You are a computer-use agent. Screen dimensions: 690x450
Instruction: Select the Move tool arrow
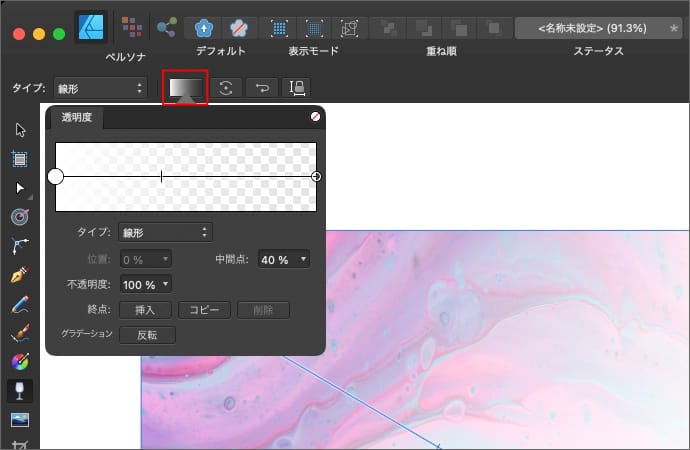click(19, 130)
